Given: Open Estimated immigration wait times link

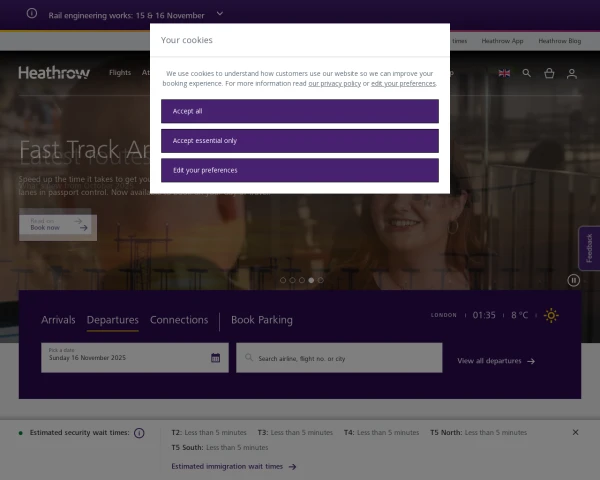Looking at the screenshot, I should tap(233, 467).
